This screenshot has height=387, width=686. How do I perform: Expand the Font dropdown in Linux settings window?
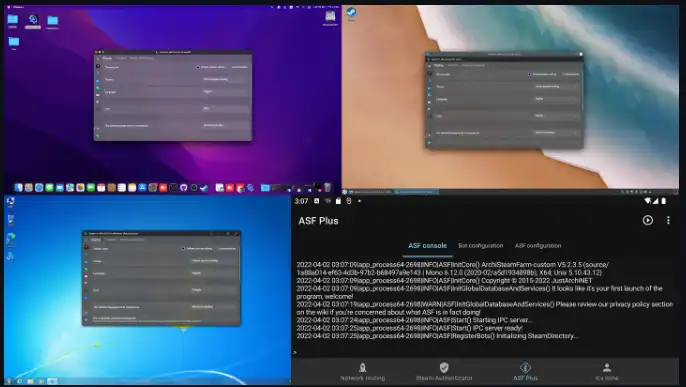(556, 116)
